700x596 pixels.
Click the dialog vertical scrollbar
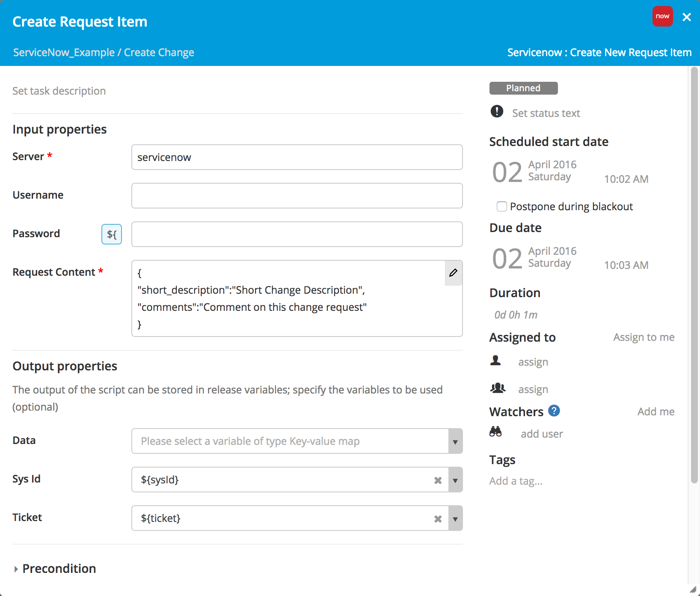(694, 275)
